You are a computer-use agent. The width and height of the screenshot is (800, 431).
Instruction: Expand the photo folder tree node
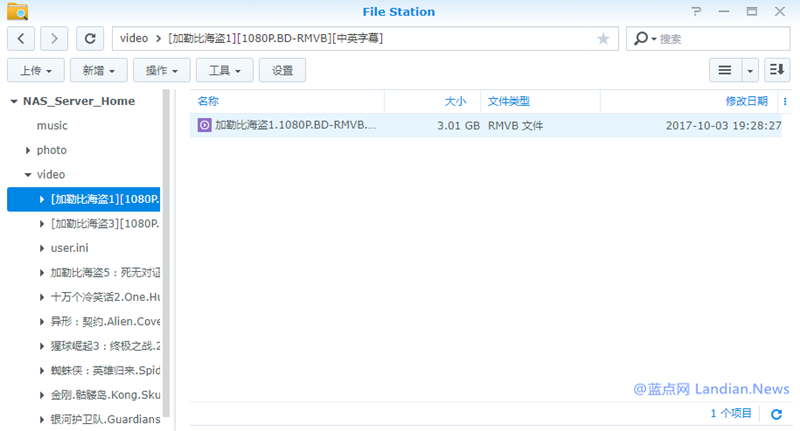[x=28, y=150]
